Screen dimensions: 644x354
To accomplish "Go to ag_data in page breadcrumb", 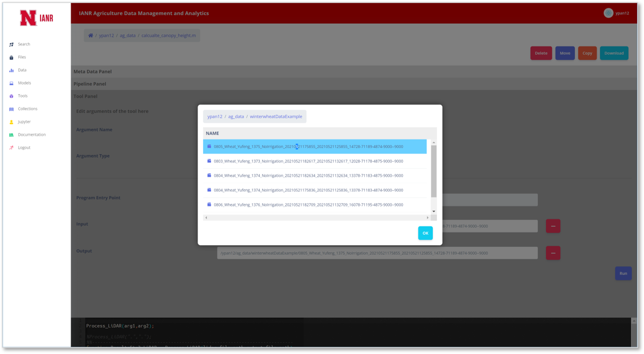I will click(128, 35).
